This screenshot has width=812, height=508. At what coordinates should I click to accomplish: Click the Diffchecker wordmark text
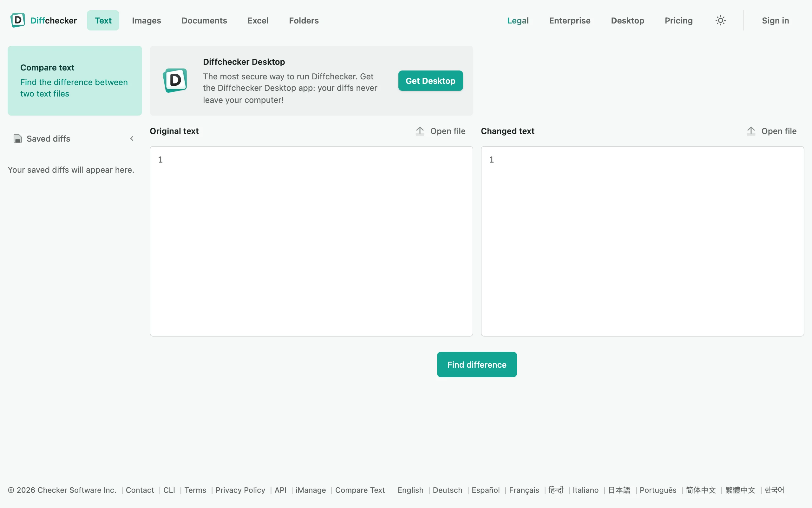pos(54,21)
